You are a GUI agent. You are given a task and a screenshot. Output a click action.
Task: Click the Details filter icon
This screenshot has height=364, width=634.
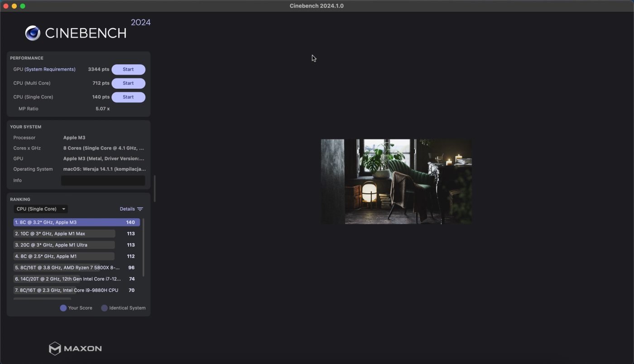[x=140, y=209]
